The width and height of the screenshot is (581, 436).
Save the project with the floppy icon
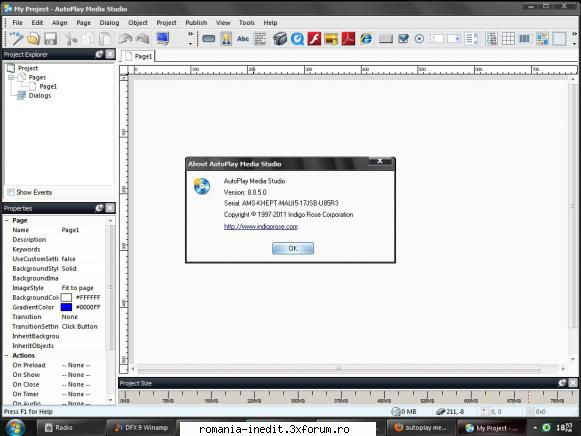click(x=50, y=39)
